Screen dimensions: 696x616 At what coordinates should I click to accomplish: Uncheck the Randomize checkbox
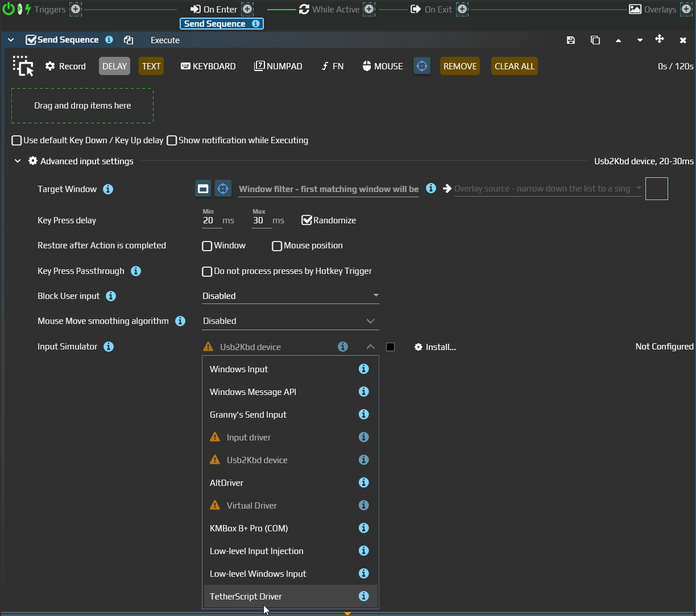click(307, 220)
